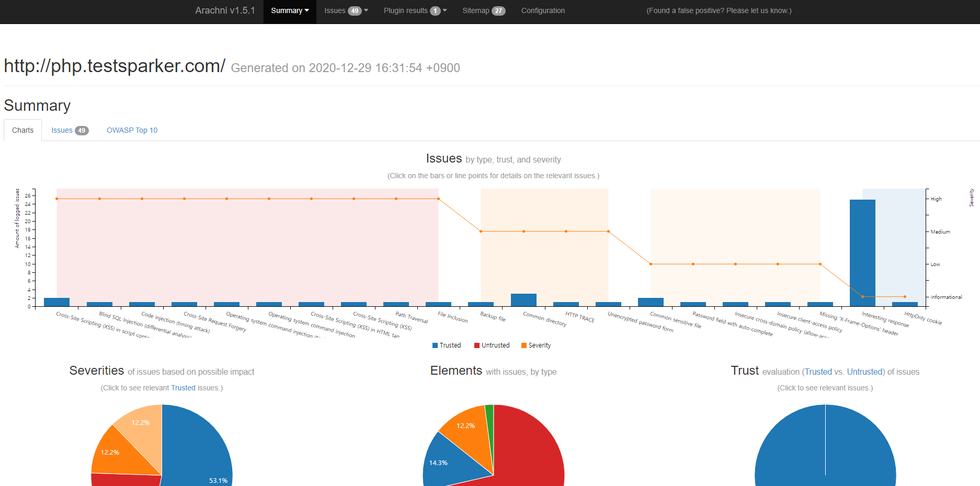The width and height of the screenshot is (980, 486).
Task: Click the Insecure client-access policy bar
Action: tap(778, 304)
